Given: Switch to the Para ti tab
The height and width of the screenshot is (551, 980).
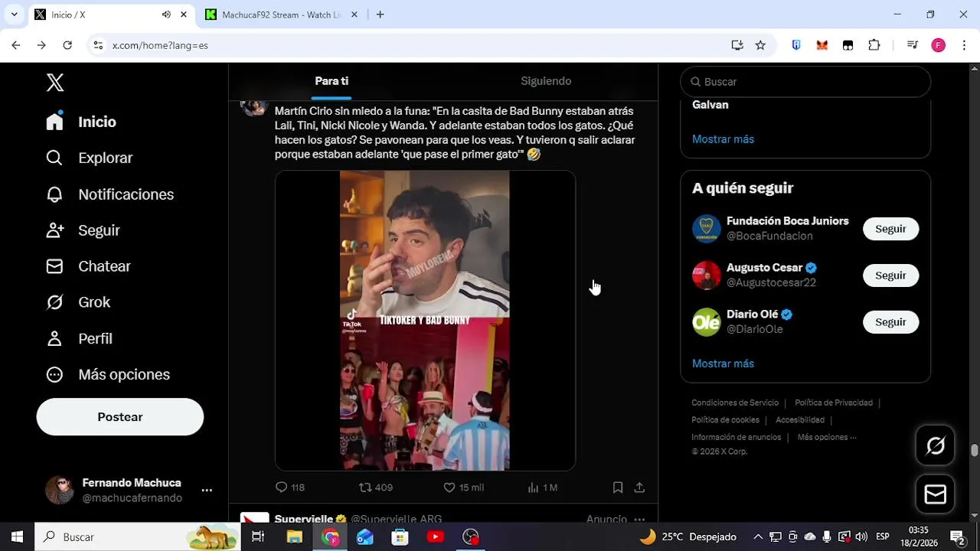Looking at the screenshot, I should (x=332, y=81).
